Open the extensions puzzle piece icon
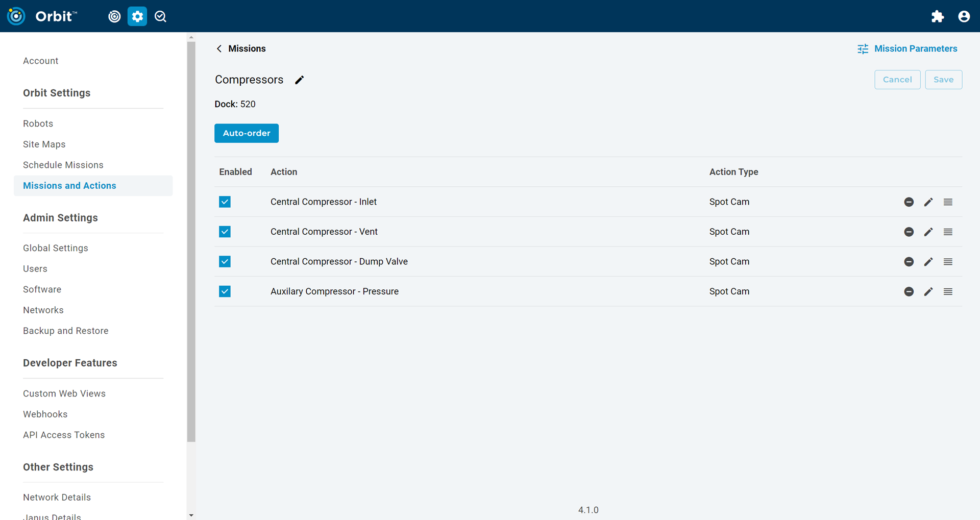This screenshot has width=980, height=520. click(937, 16)
